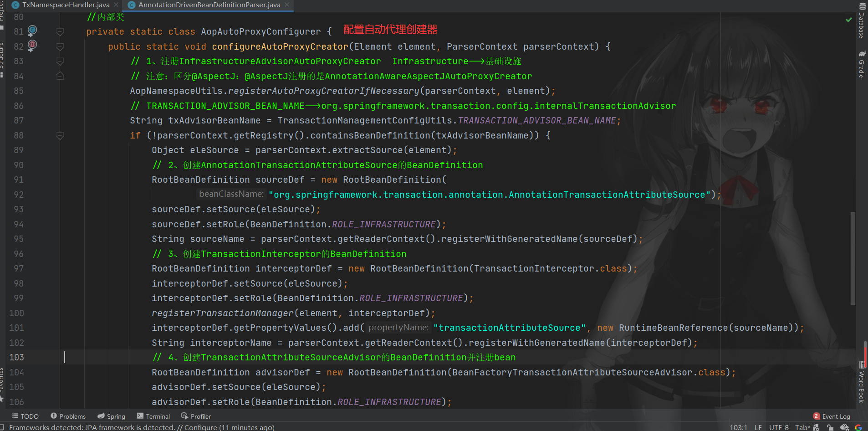Open the Problems view
Viewport: 868px width, 431px height.
(x=68, y=416)
